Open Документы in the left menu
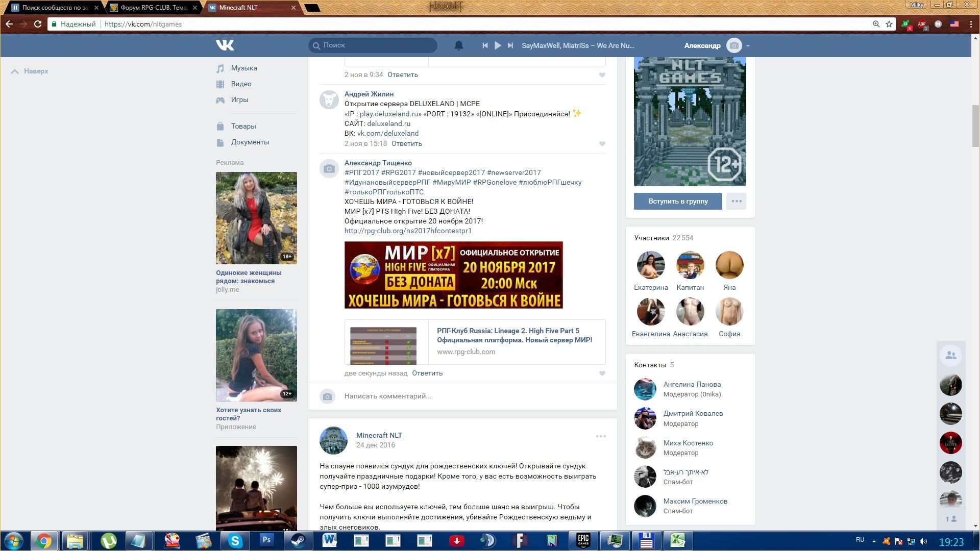Viewport: 980px width, 551px height. pyautogui.click(x=250, y=142)
